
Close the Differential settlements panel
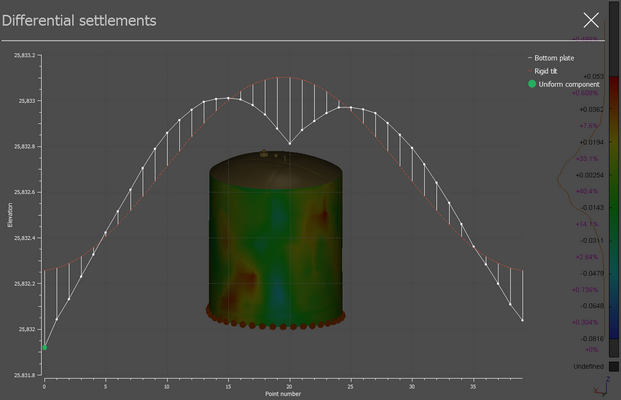pyautogui.click(x=591, y=20)
